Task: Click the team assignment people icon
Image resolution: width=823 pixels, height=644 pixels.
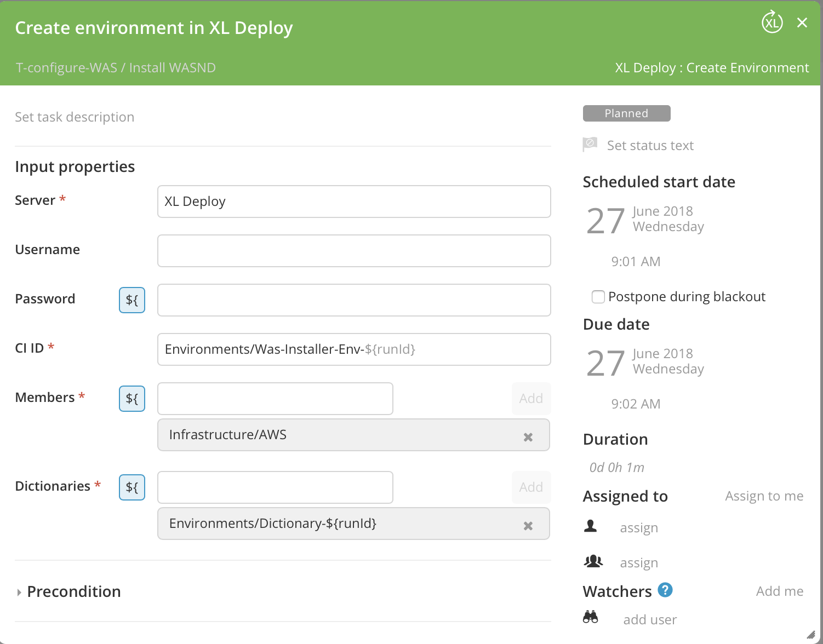Action: point(593,561)
